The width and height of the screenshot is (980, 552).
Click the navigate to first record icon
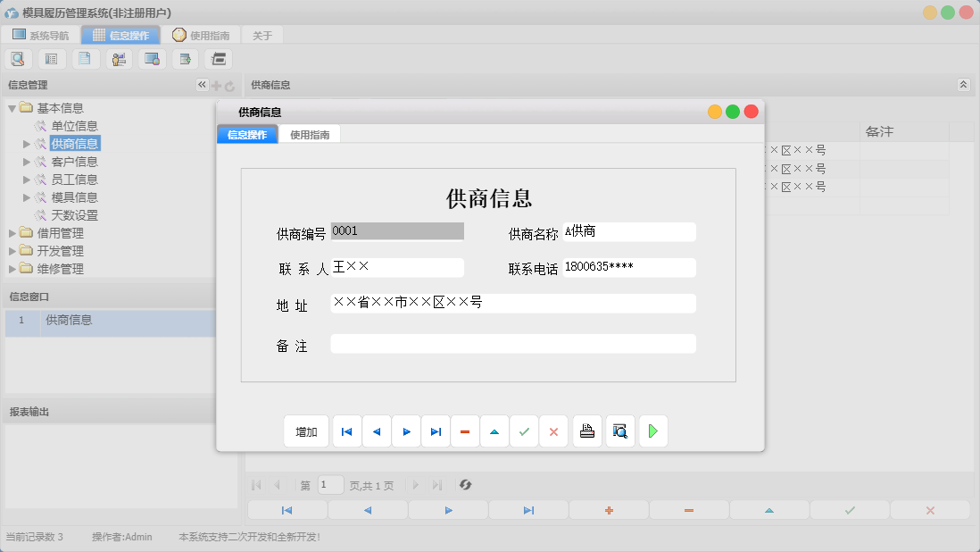[x=346, y=431]
